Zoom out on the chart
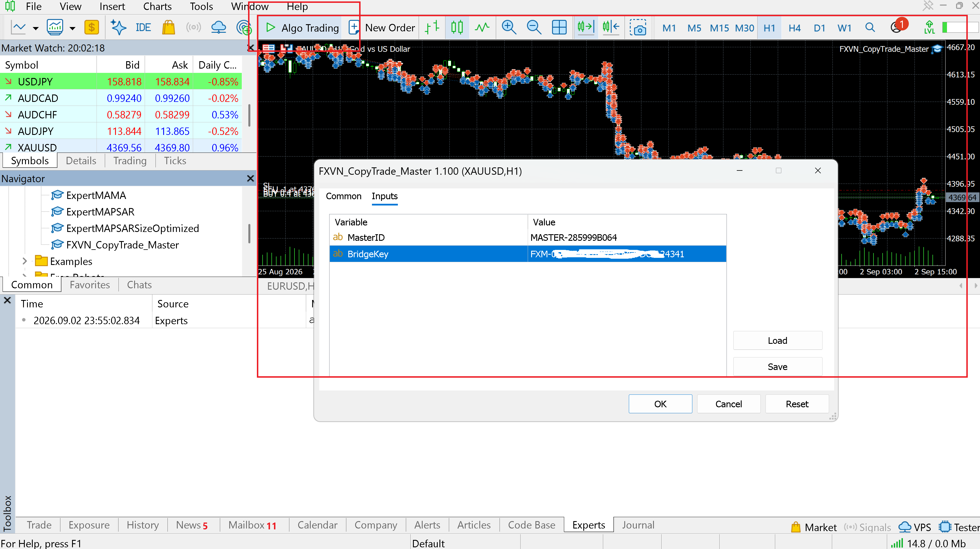The width and height of the screenshot is (980, 549). (x=534, y=28)
